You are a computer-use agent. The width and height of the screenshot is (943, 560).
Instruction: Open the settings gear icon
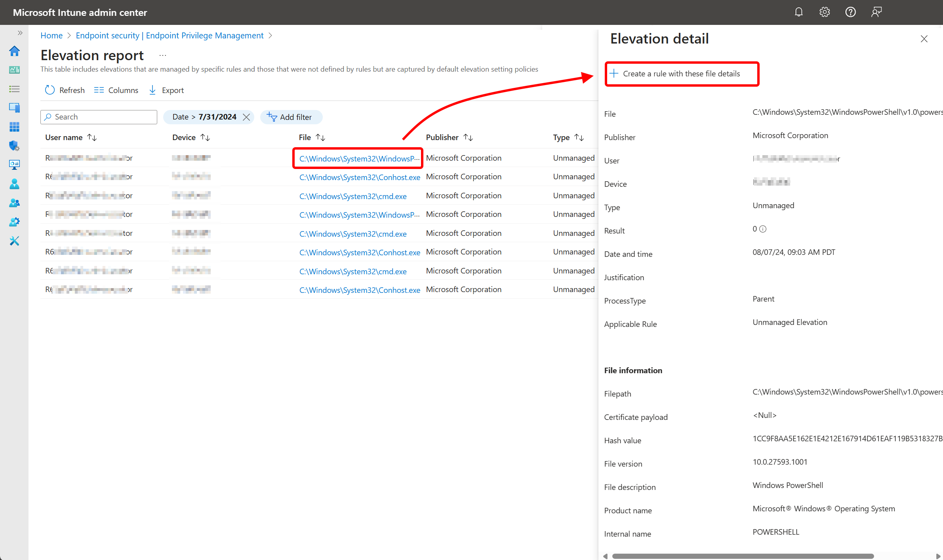(x=825, y=12)
